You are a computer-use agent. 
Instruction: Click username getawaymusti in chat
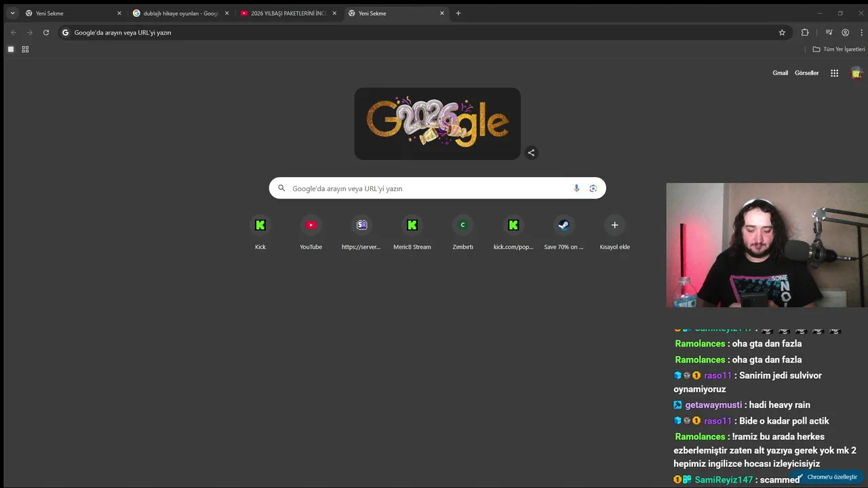(713, 405)
